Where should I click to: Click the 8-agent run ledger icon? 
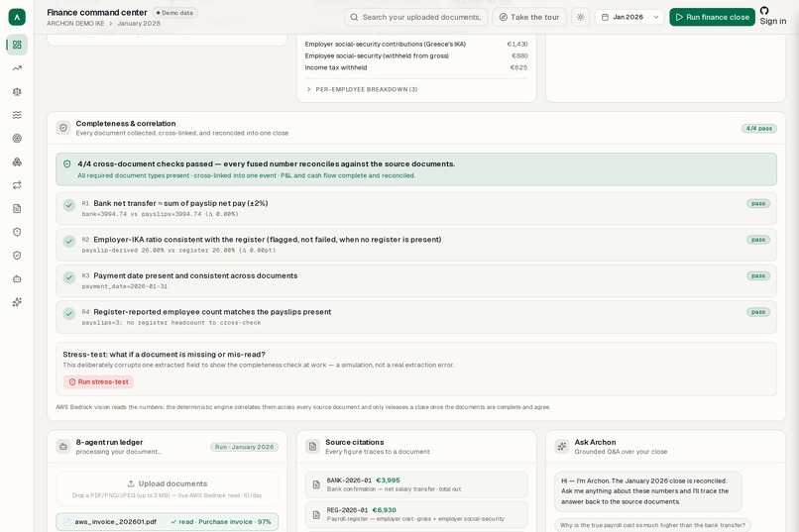coord(63,447)
